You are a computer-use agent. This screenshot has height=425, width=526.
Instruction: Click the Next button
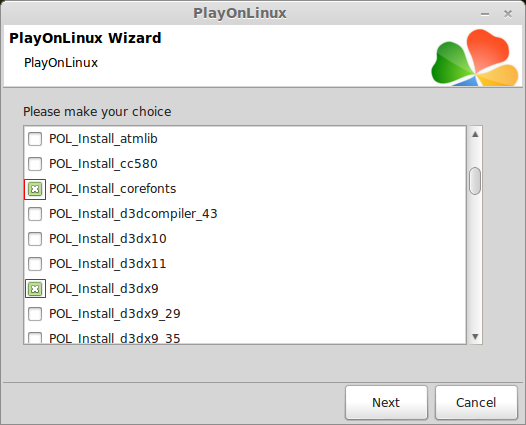[386, 403]
